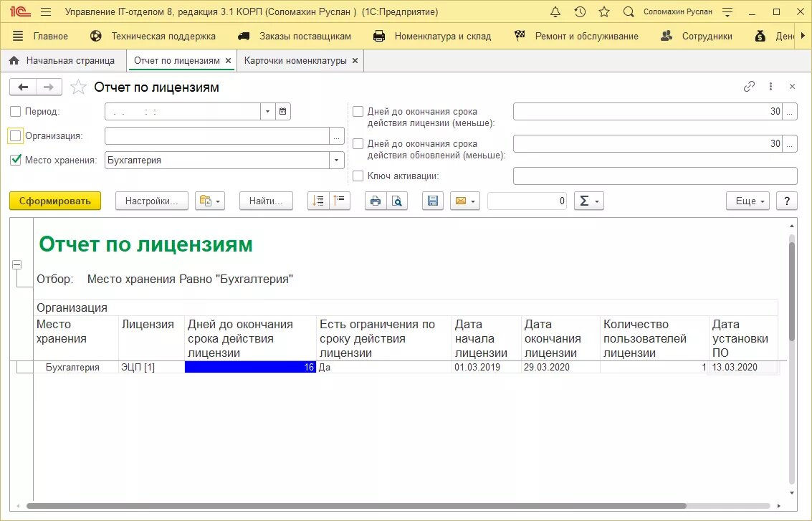Click the 01.03.2019 start date cell

point(486,367)
